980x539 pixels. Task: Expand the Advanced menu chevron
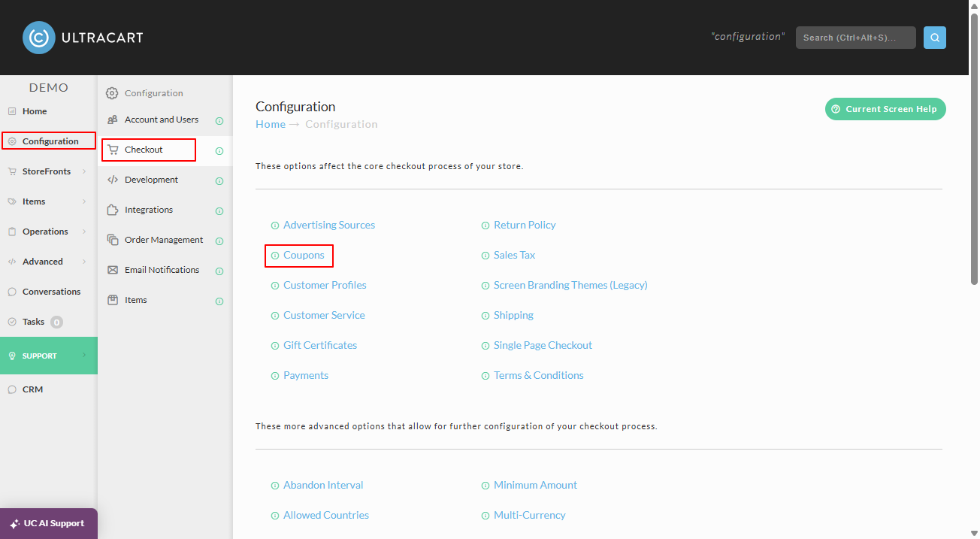(x=84, y=262)
